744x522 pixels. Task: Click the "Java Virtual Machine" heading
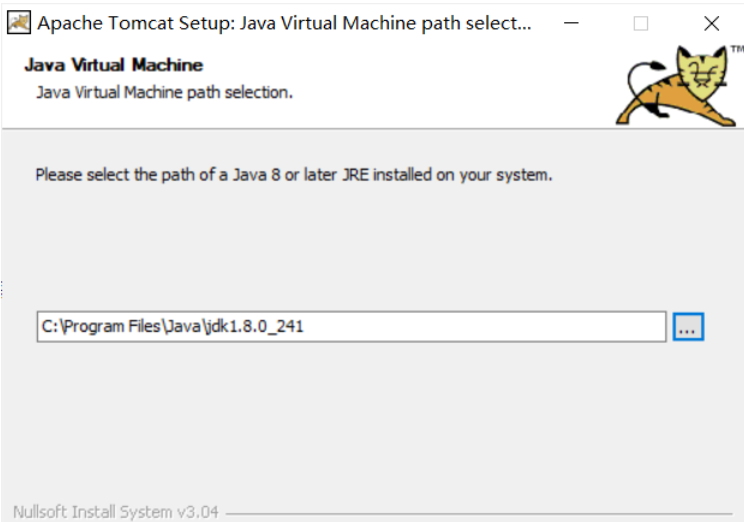coord(114,65)
